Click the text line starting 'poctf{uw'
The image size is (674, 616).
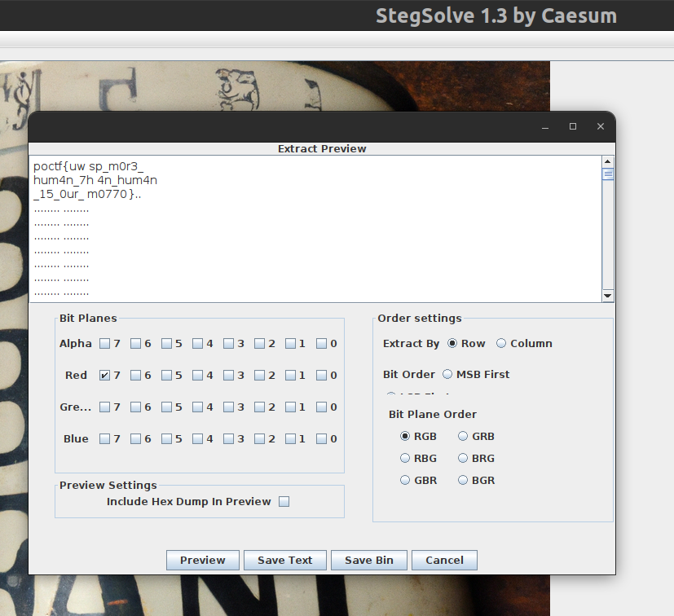pyautogui.click(x=88, y=166)
